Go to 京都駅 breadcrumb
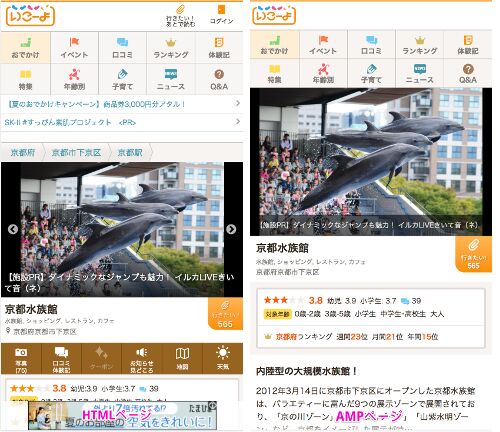Image resolution: width=500 pixels, height=432 pixels. [x=130, y=153]
